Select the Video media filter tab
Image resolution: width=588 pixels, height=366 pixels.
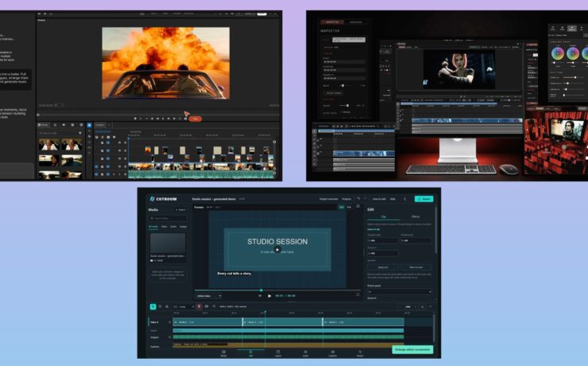[164, 227]
